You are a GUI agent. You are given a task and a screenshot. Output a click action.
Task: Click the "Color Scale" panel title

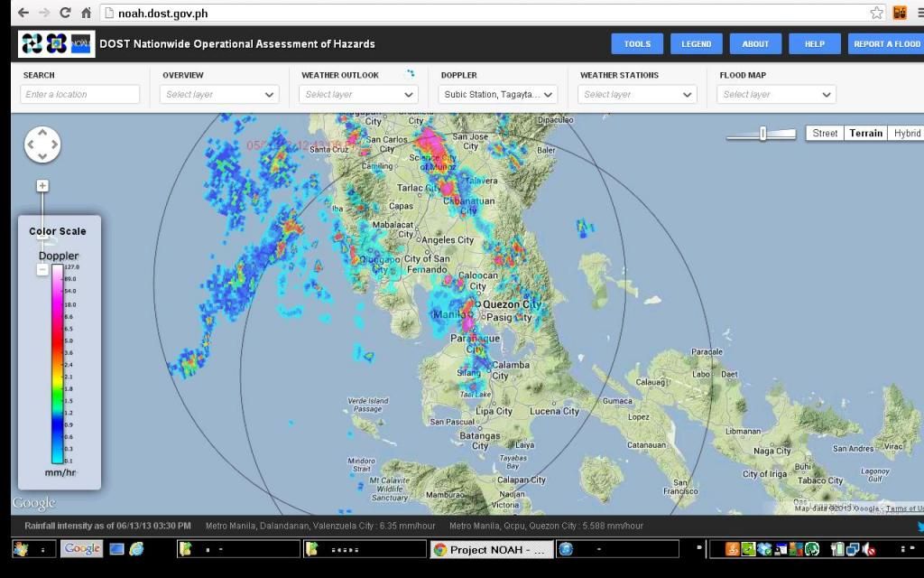(58, 231)
